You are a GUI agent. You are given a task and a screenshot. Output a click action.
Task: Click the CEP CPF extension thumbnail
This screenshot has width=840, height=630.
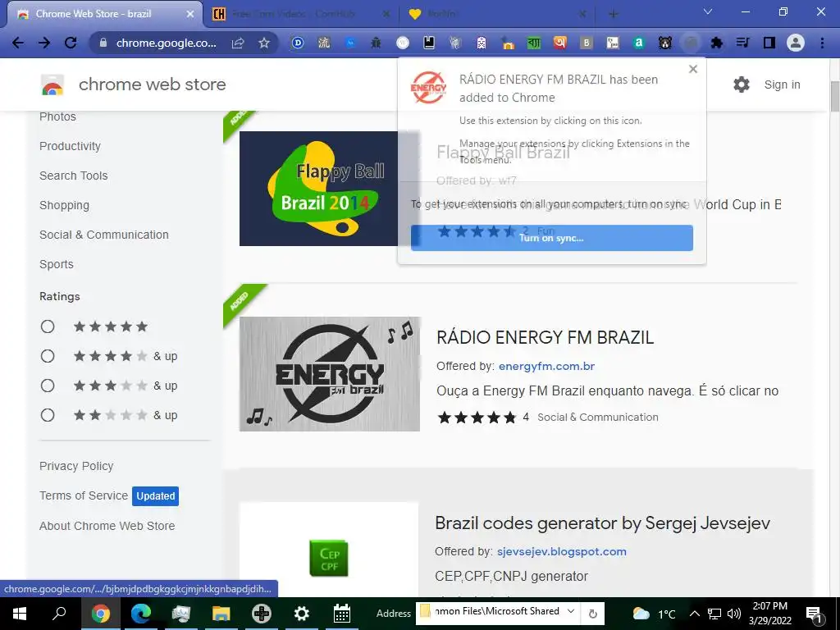329,558
